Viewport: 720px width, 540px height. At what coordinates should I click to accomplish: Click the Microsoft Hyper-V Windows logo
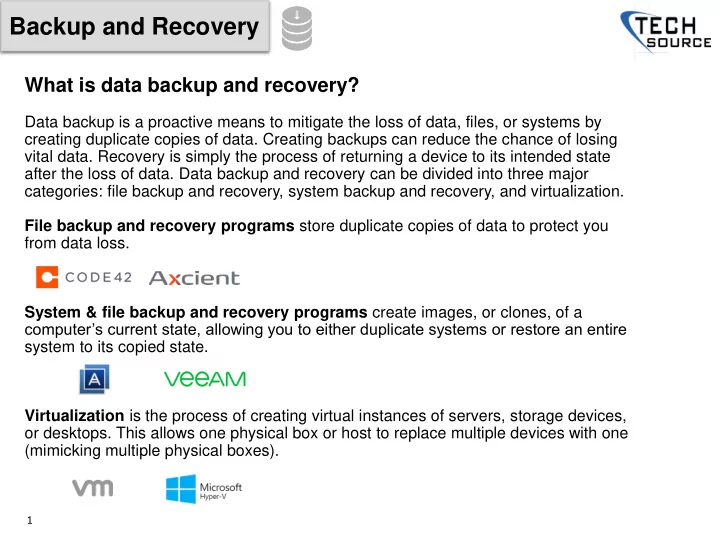click(180, 489)
